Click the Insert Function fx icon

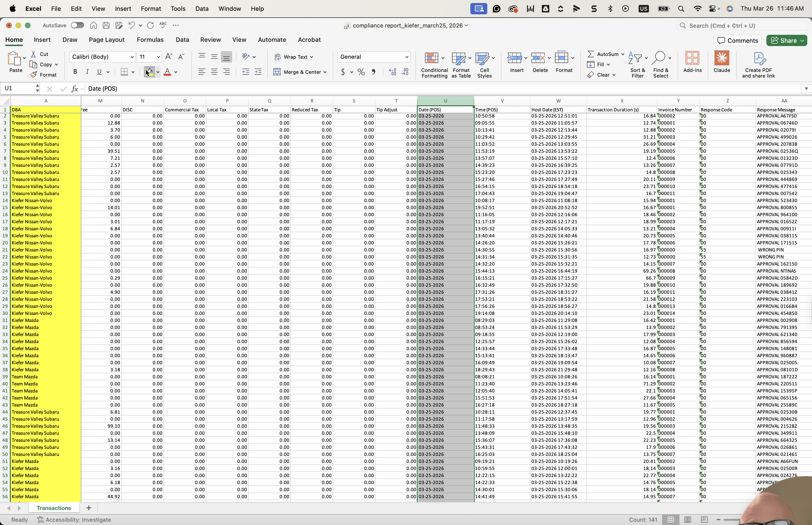click(x=74, y=89)
